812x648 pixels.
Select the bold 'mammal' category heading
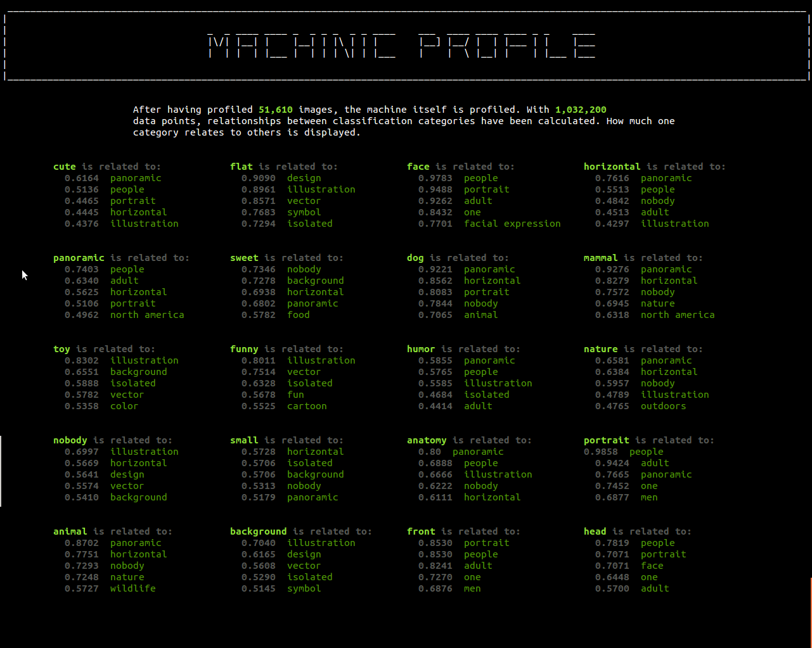pyautogui.click(x=601, y=258)
